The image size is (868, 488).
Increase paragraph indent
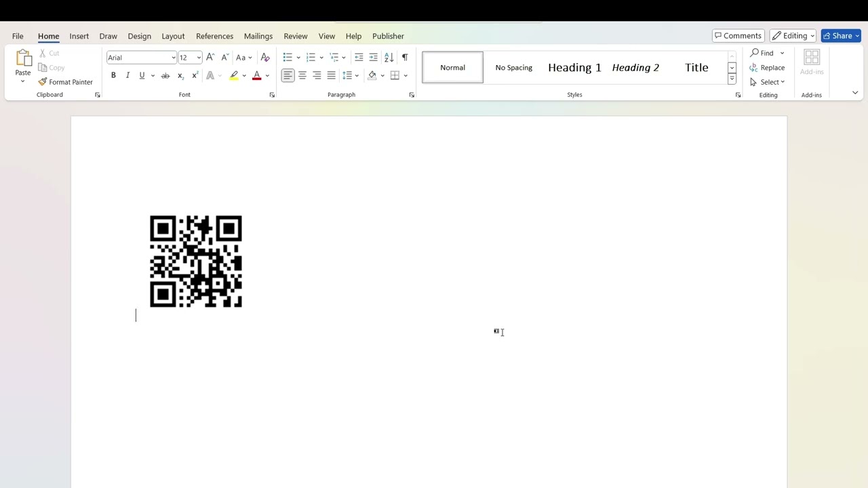(373, 58)
